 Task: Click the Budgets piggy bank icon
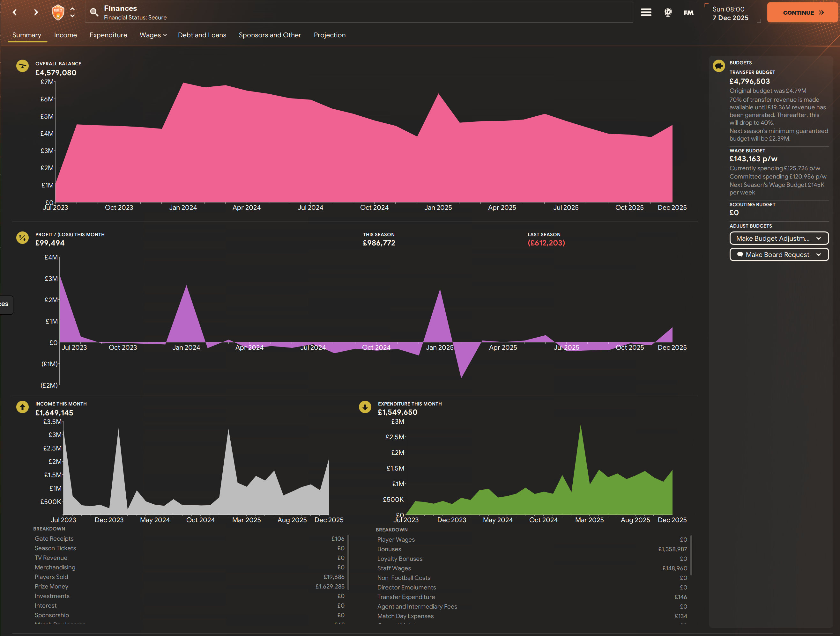pos(718,66)
